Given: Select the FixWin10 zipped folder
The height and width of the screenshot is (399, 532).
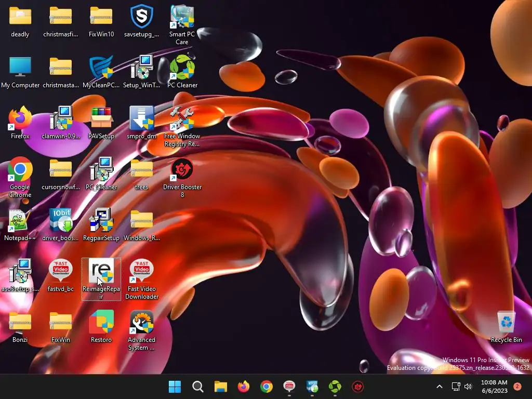Looking at the screenshot, I should 101,21.
